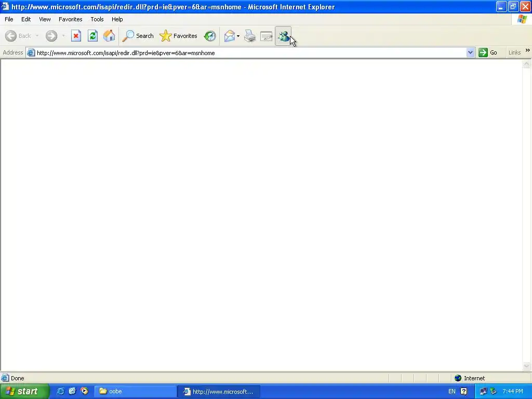Open the Help menu
Screen dimensions: 532x399
(117, 19)
